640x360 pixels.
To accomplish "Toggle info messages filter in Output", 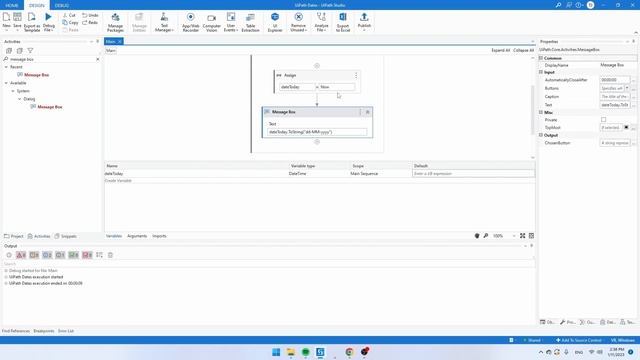I will (47, 255).
